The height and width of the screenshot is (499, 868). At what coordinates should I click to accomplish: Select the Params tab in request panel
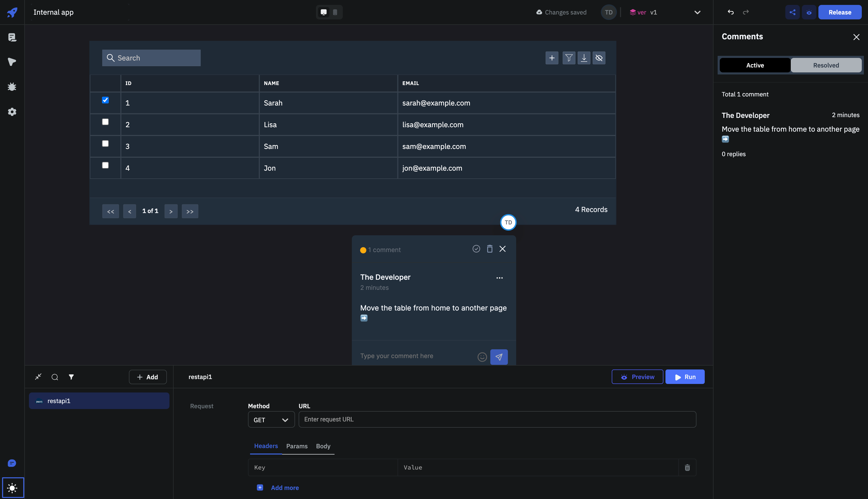tap(296, 446)
